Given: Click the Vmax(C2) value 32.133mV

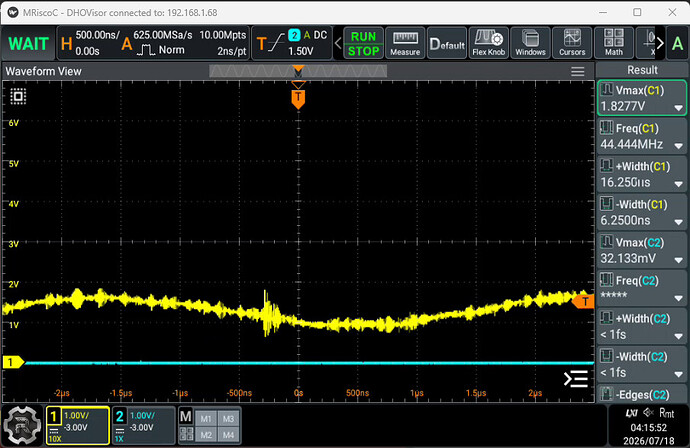Looking at the screenshot, I should (x=628, y=258).
